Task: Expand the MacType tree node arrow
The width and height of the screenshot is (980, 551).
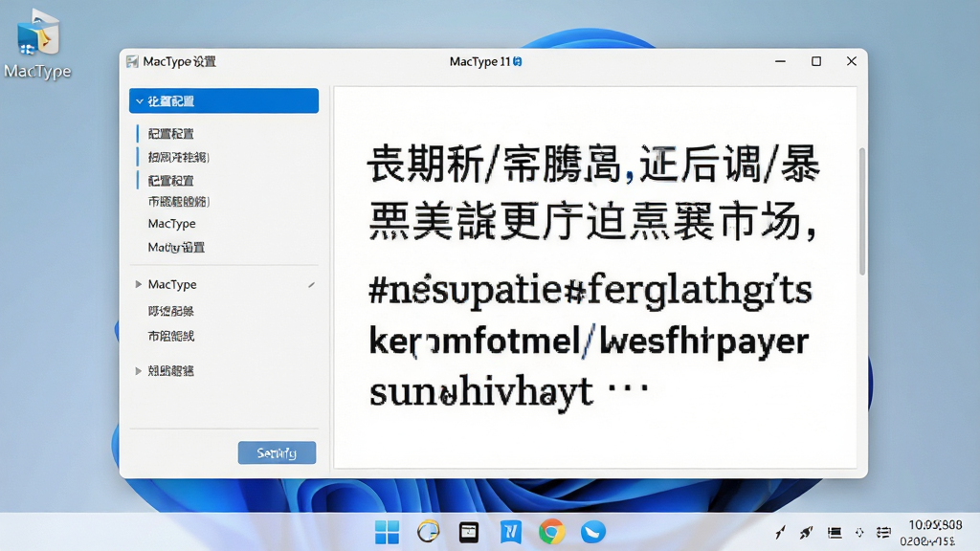Action: [x=138, y=284]
